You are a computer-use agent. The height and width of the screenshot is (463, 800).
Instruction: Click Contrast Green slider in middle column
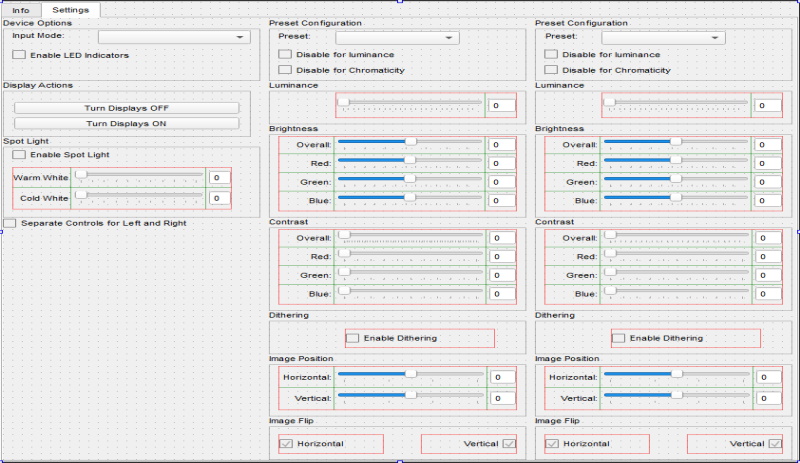pyautogui.click(x=411, y=274)
